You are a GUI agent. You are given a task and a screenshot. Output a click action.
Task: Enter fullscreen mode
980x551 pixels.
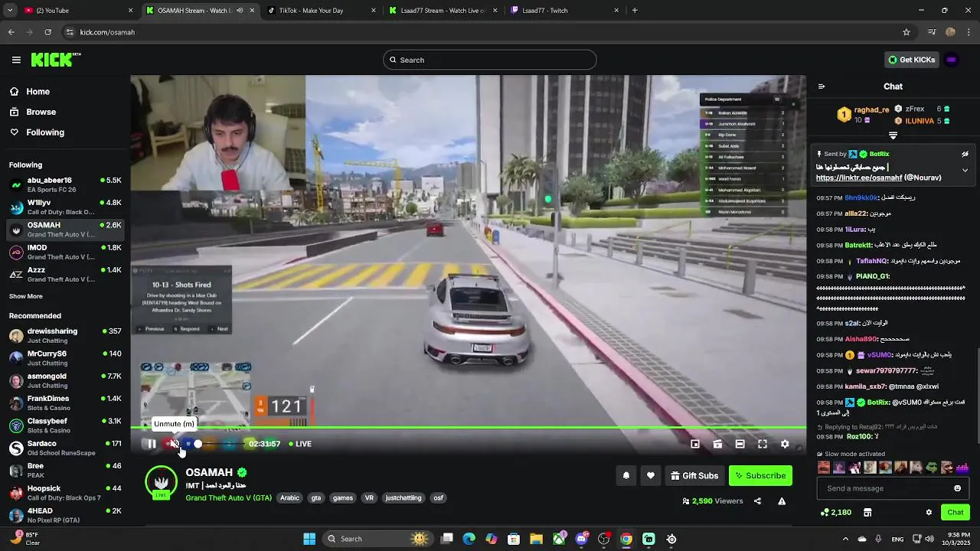763,444
